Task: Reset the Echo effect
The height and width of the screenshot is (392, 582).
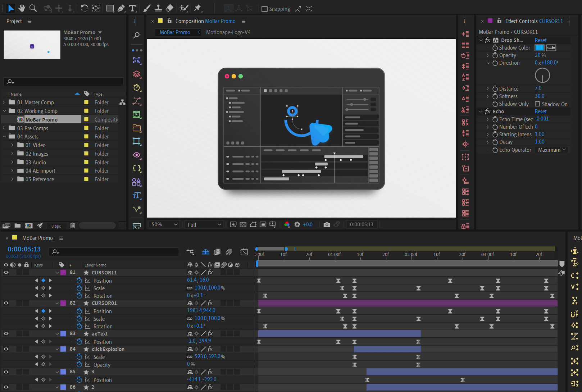Action: click(540, 111)
